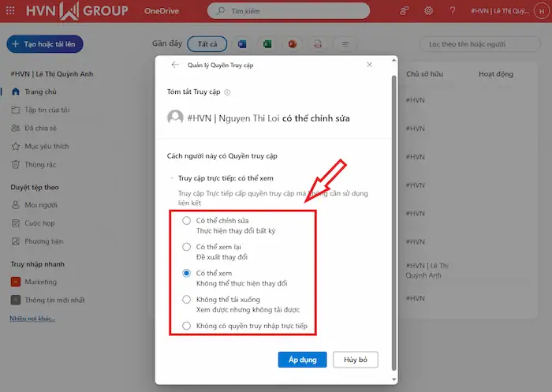Click Thông tin mới nhất grey icon
The height and width of the screenshot is (392, 552).
point(16,300)
